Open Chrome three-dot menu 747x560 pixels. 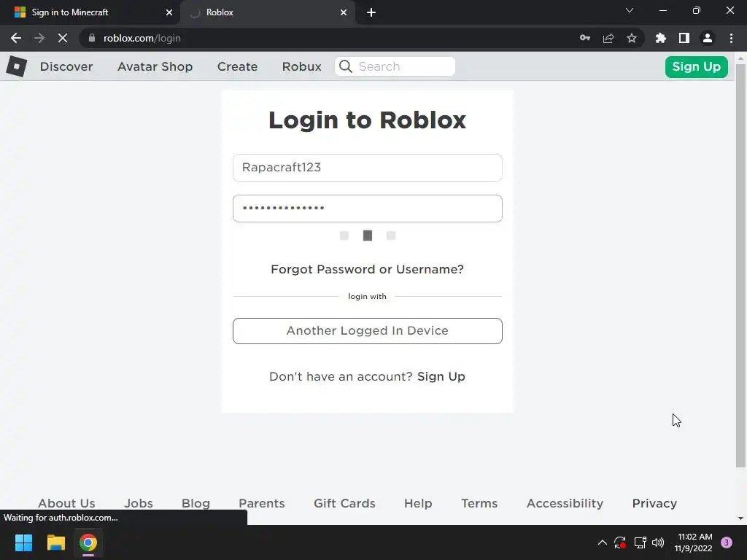point(731,38)
